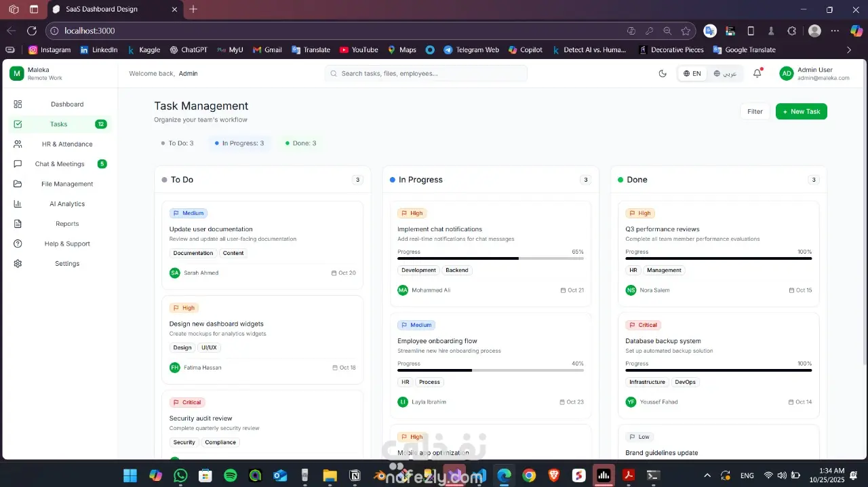Click Youssef Fahad YF avatar
This screenshot has height=487, width=868.
click(631, 402)
